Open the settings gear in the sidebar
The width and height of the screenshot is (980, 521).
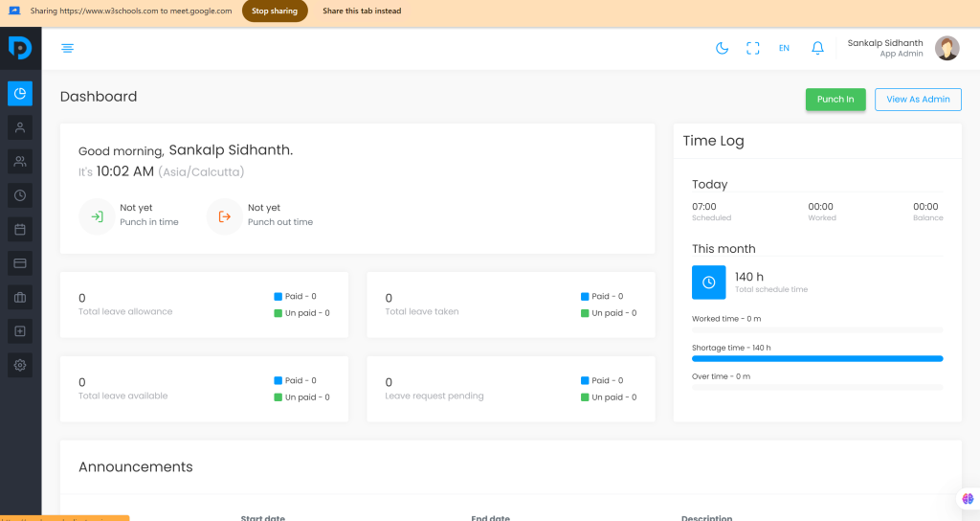[x=20, y=365]
